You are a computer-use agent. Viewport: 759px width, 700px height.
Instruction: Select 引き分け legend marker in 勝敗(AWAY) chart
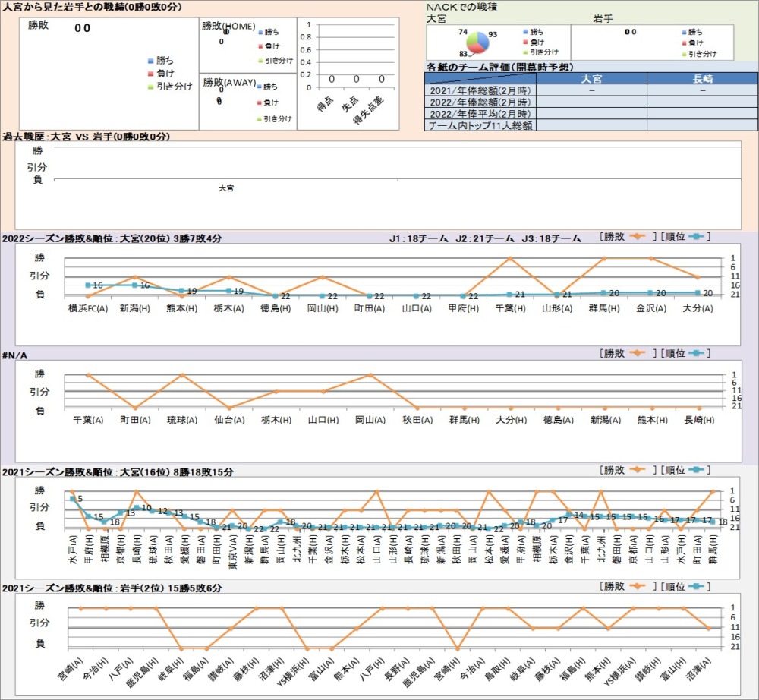click(260, 118)
